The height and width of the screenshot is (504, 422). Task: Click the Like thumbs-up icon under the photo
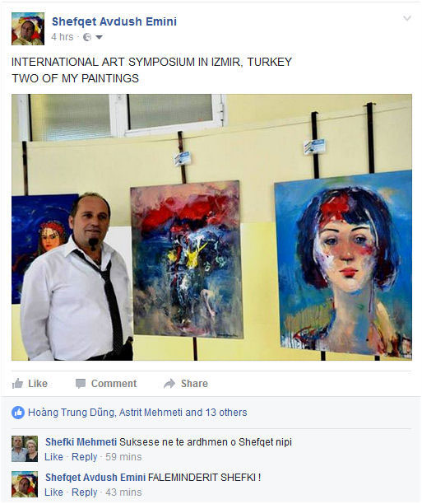coord(17,383)
